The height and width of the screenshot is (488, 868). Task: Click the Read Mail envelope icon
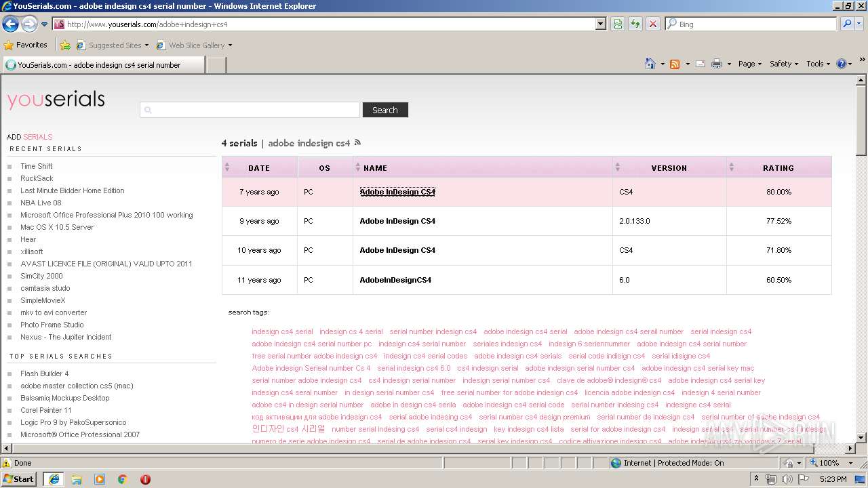(x=700, y=64)
